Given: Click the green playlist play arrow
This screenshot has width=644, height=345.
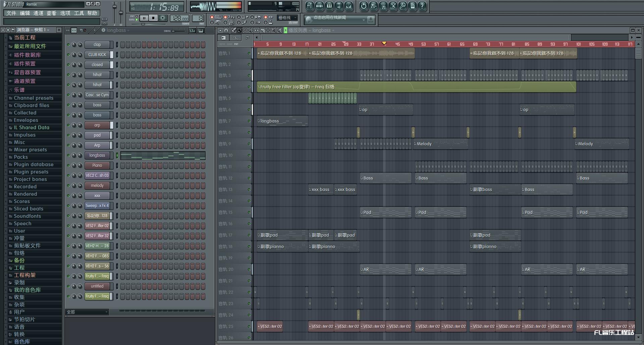Looking at the screenshot, I should click(x=285, y=30).
